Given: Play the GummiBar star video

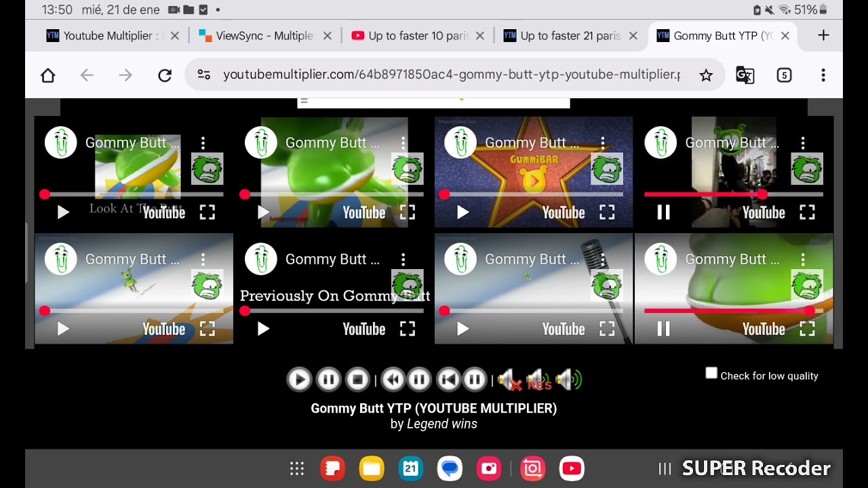Looking at the screenshot, I should (463, 213).
